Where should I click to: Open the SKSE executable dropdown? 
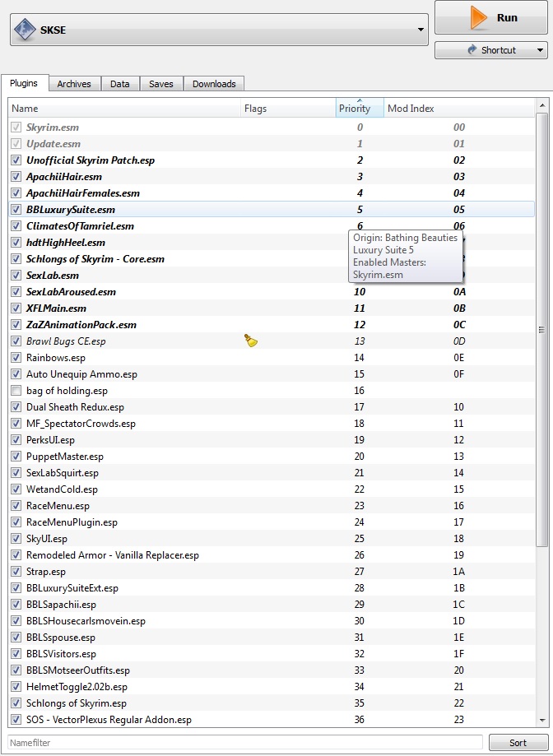[421, 31]
